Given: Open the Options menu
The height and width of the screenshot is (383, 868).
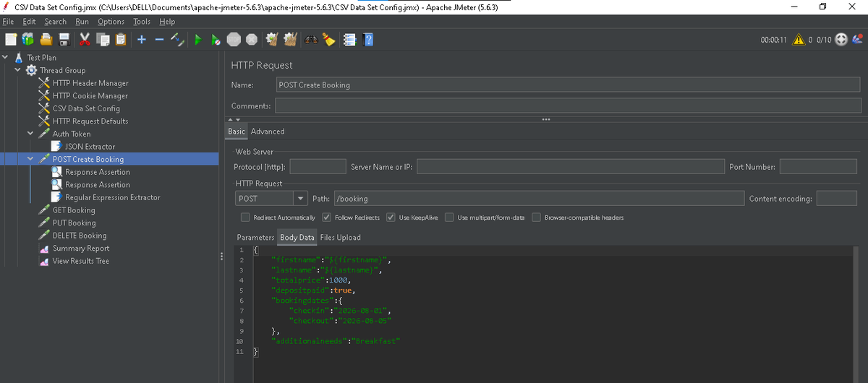Looking at the screenshot, I should tap(111, 22).
